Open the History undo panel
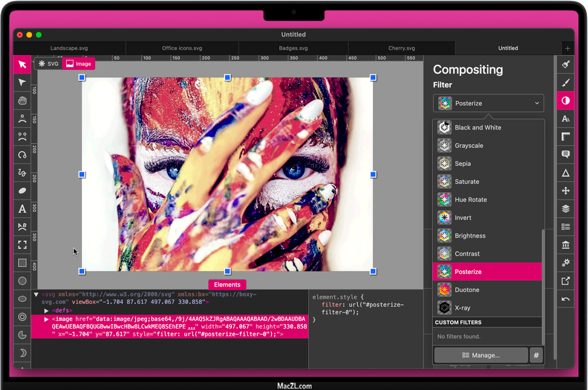 565,299
